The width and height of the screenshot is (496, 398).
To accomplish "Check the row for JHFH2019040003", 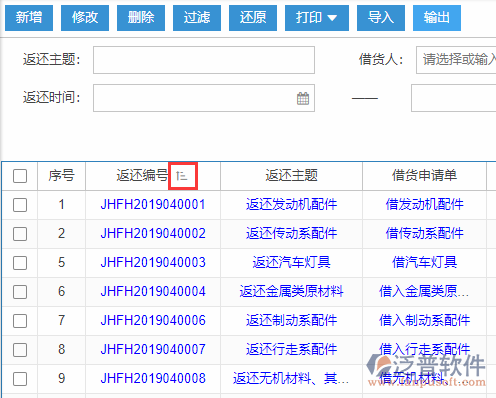I will click(x=20, y=263).
